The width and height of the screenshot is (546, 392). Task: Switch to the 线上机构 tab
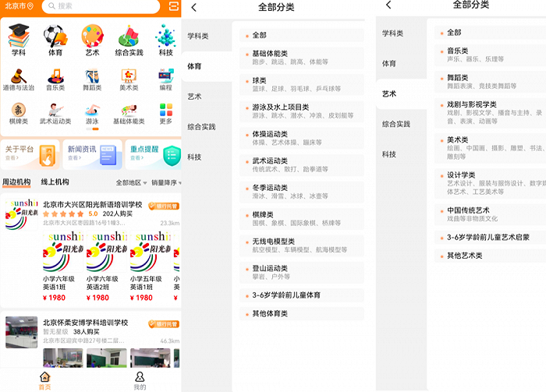click(x=55, y=182)
